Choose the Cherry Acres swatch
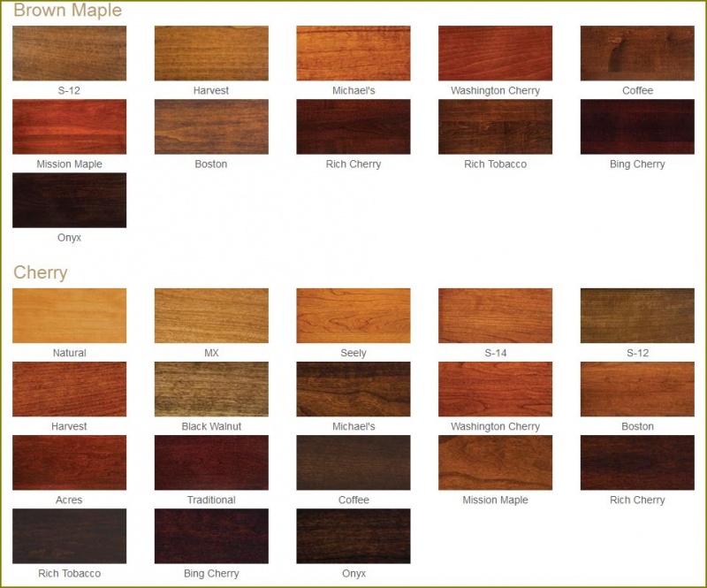Viewport: 707px width, 588px height. coord(70,462)
